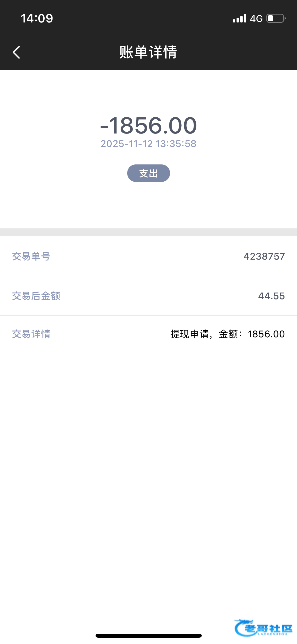Viewport: 297px width, 644px height.
Task: Tap the home indicator bar
Action: 148,636
